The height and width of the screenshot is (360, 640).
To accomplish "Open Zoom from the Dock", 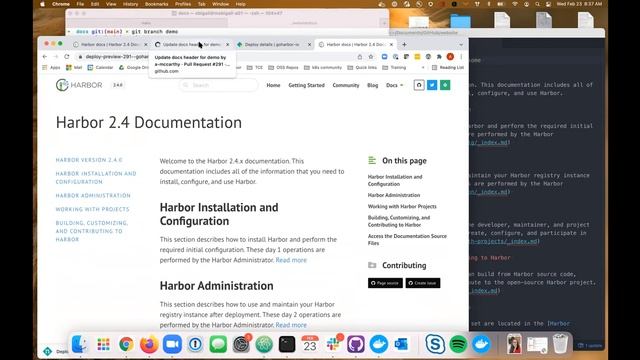I will click(172, 344).
